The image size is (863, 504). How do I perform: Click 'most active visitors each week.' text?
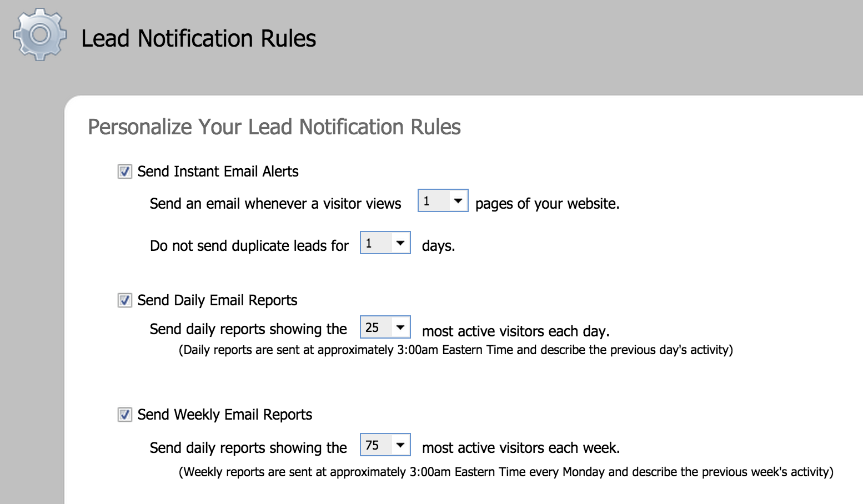coord(521,448)
